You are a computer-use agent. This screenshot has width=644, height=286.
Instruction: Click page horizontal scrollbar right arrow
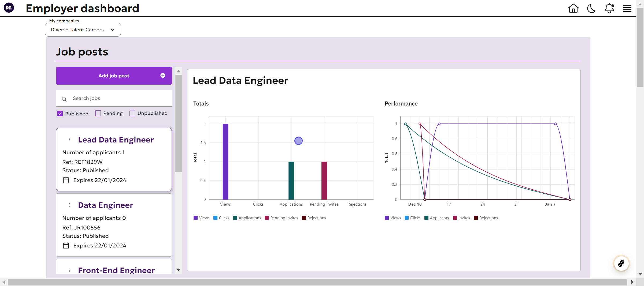[x=632, y=282]
